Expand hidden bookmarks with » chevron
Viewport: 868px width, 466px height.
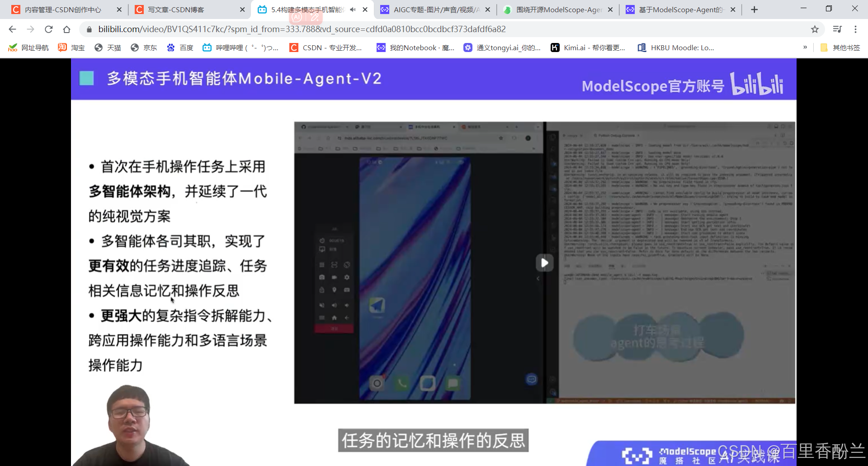[805, 47]
